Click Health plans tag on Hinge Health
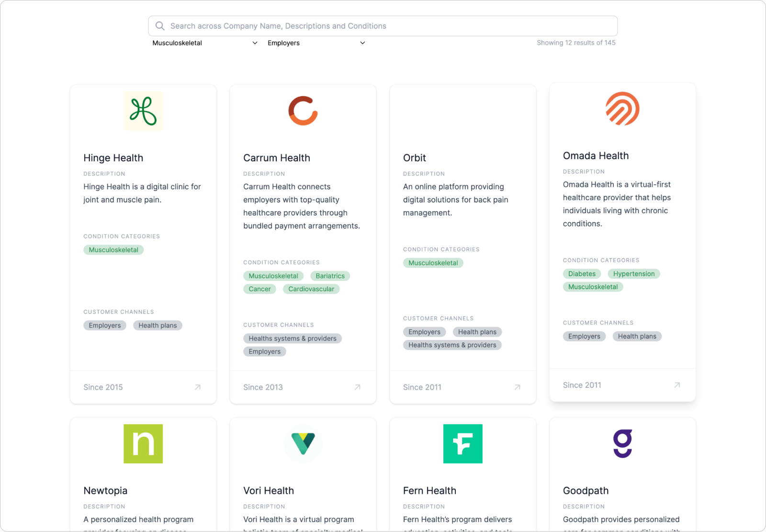The width and height of the screenshot is (766, 532). click(x=158, y=326)
